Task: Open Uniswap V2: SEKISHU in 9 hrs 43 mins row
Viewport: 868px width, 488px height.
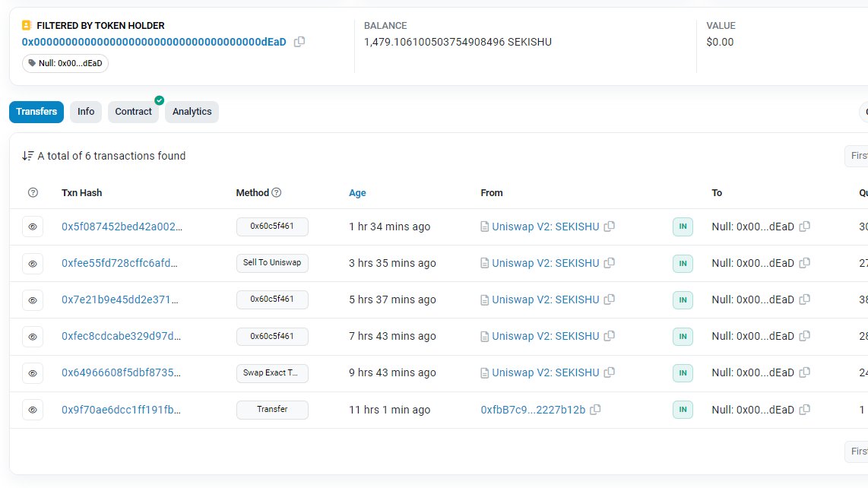Action: [x=545, y=372]
